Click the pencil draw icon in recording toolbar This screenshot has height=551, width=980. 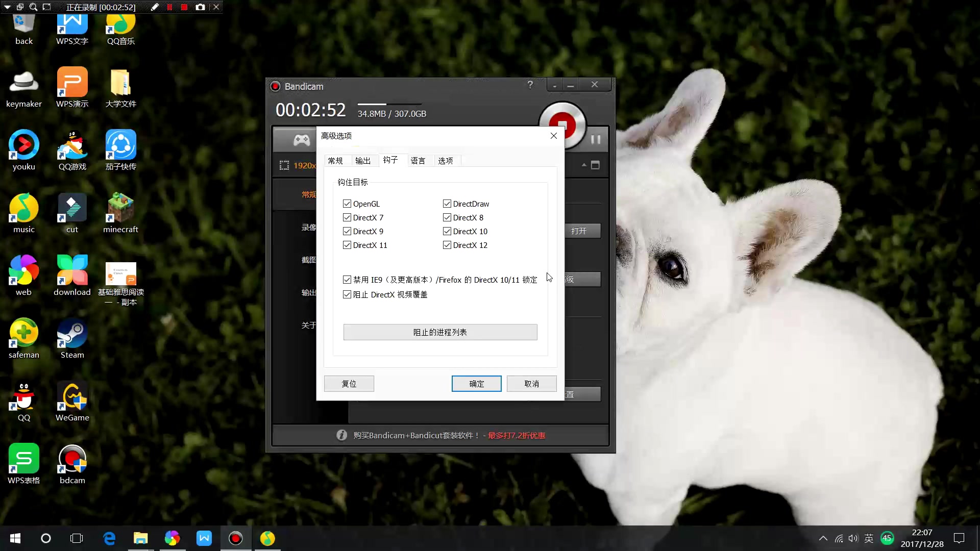155,7
